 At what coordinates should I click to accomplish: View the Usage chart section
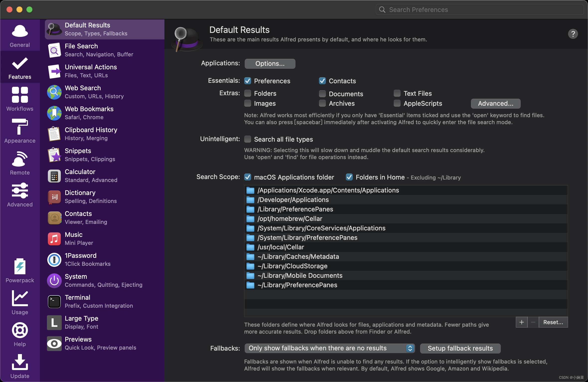click(20, 302)
